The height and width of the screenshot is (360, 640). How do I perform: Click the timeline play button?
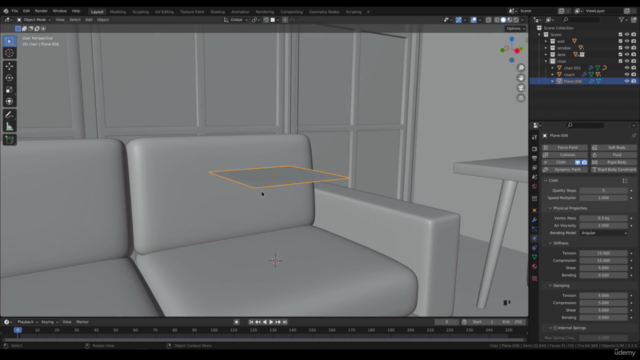coord(271,322)
